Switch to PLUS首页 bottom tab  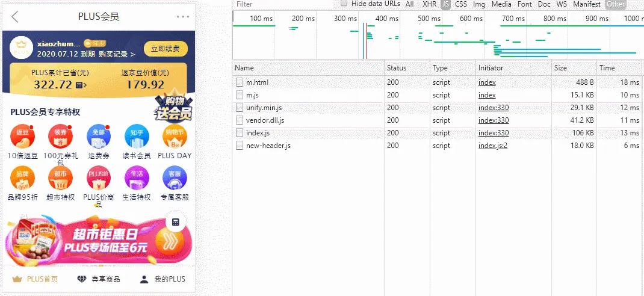pyautogui.click(x=35, y=279)
